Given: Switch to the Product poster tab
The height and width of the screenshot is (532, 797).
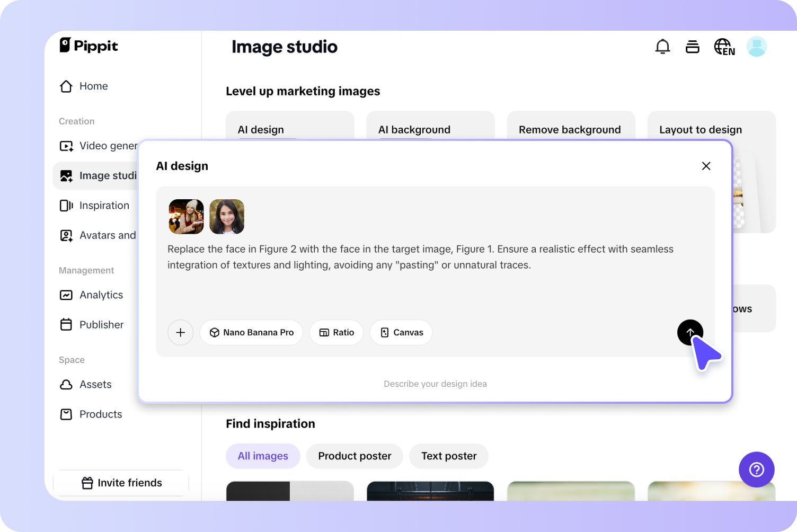Looking at the screenshot, I should [354, 456].
